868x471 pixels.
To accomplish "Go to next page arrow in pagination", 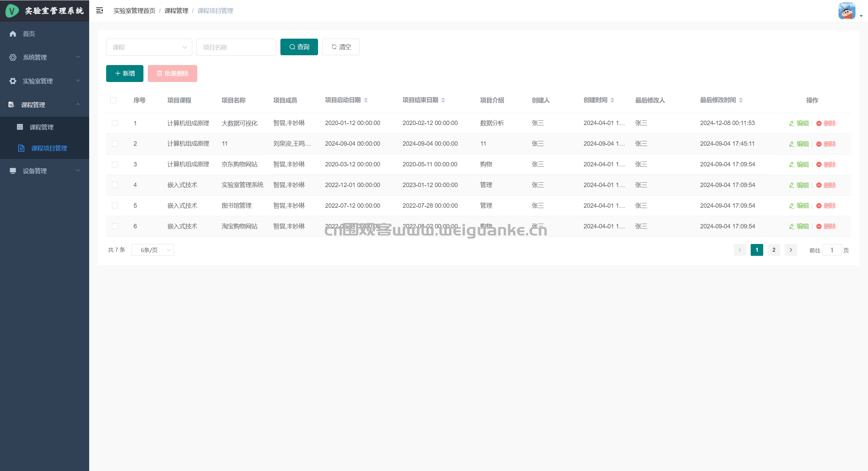I will [791, 250].
